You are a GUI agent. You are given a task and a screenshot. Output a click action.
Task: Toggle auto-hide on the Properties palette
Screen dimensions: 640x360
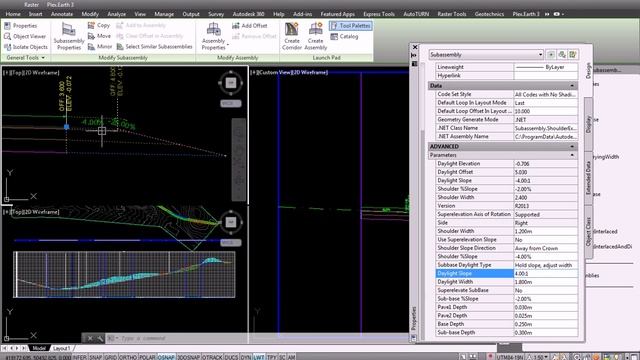click(x=414, y=55)
